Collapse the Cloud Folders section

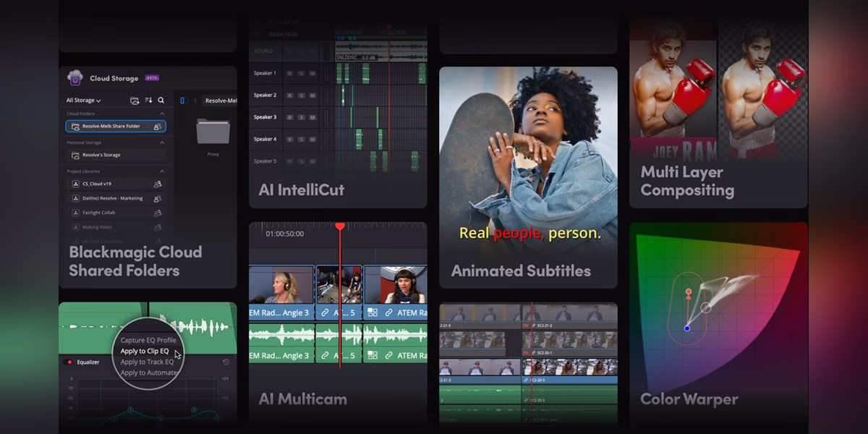(162, 114)
